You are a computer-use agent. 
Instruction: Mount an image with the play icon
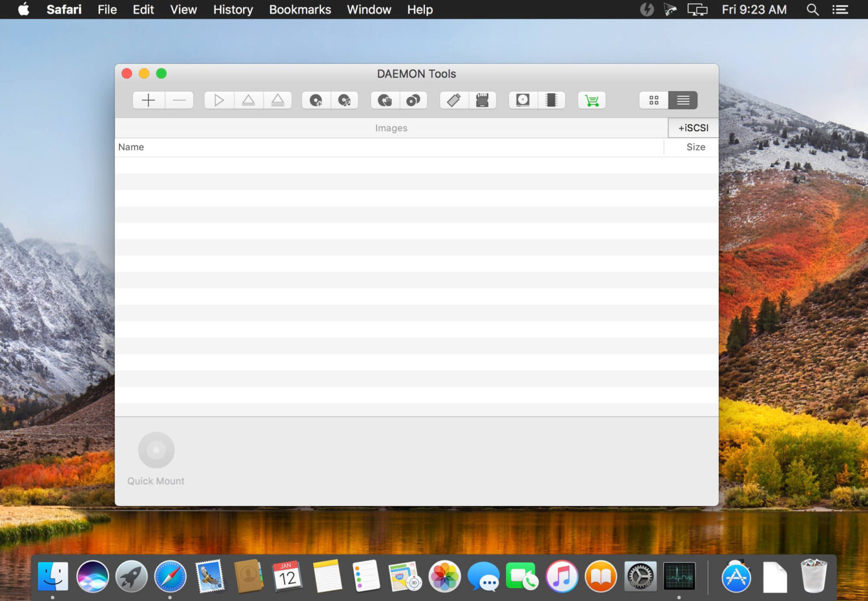pyautogui.click(x=219, y=100)
